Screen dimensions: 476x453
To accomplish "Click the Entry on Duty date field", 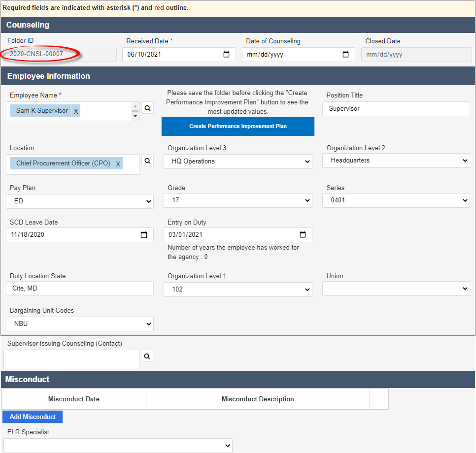I will [x=238, y=235].
